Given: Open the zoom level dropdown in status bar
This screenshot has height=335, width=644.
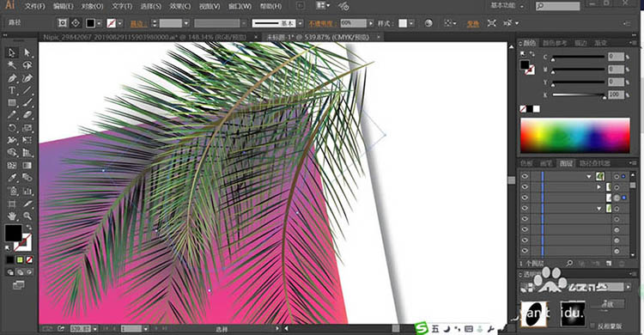Looking at the screenshot, I should click(x=95, y=328).
